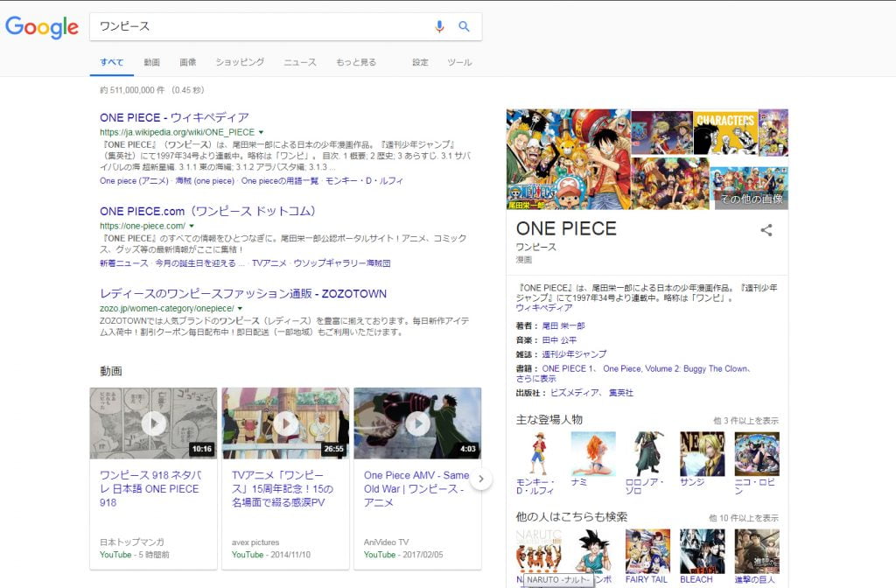Viewport: 896px width, 588px height.
Task: Play the ワンピース 918 ネタバレ video
Action: [x=153, y=423]
